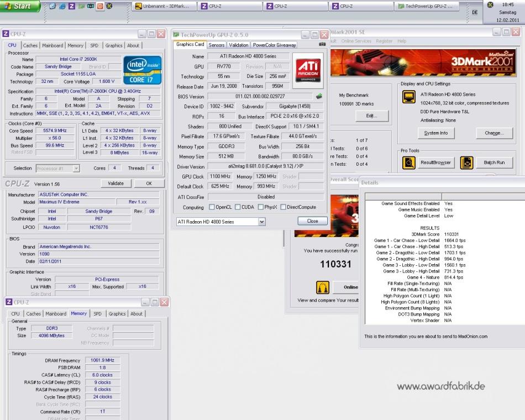This screenshot has height=420, width=525.
Task: Click the GPU Clock field showing 1100 MHz
Action: [221, 176]
